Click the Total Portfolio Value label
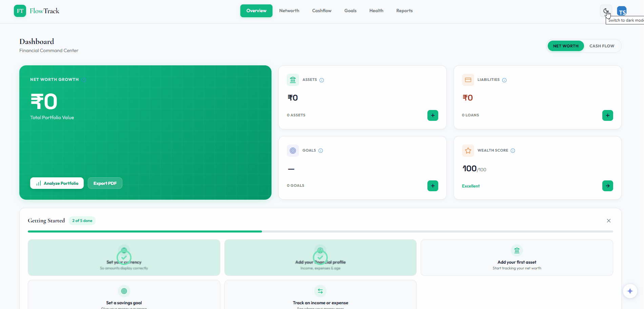The image size is (644, 309). [x=52, y=118]
